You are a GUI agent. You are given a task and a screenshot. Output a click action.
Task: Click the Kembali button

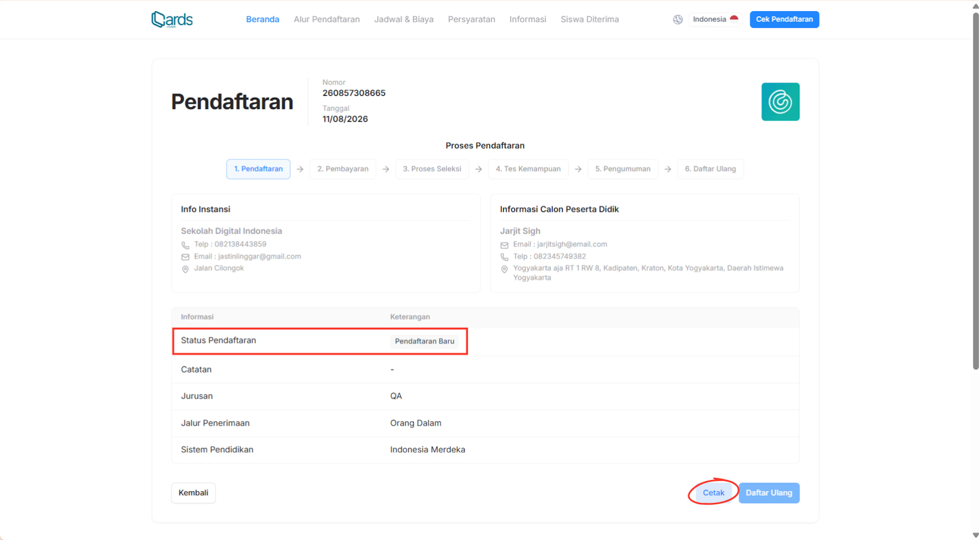(x=193, y=493)
